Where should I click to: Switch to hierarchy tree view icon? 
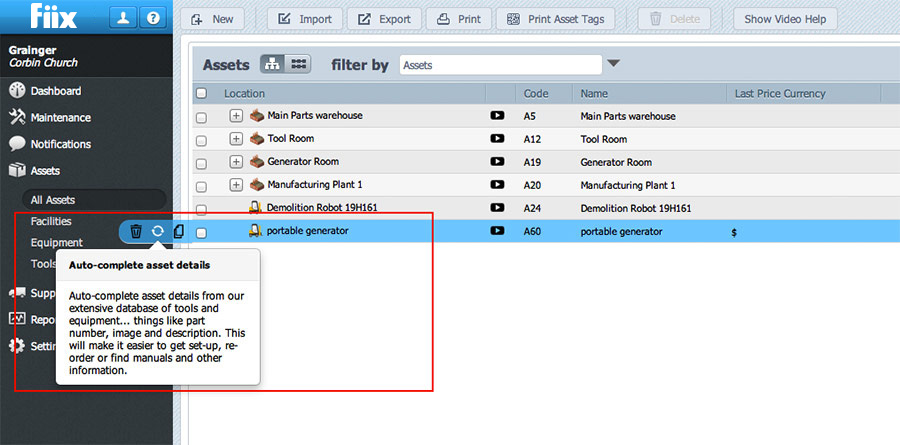pyautogui.click(x=272, y=64)
